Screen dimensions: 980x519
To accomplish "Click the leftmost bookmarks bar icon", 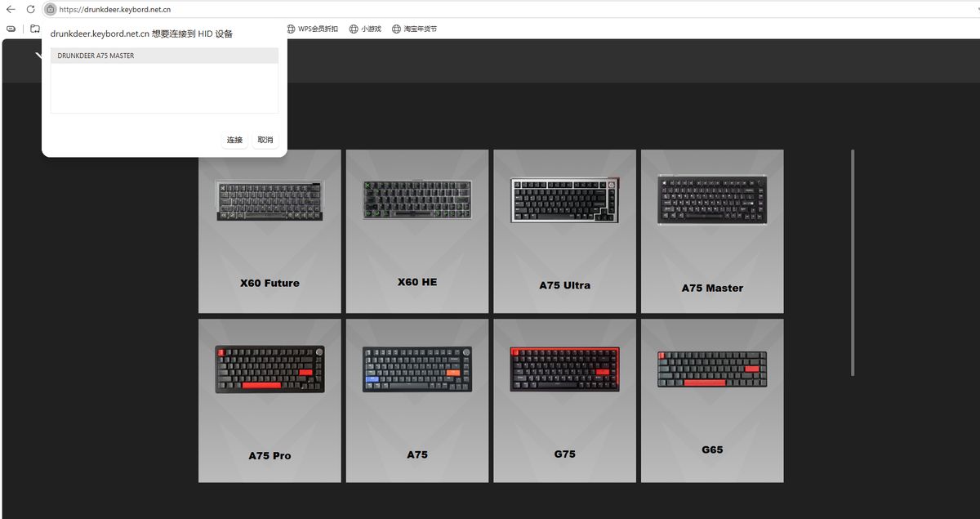I will pyautogui.click(x=11, y=29).
